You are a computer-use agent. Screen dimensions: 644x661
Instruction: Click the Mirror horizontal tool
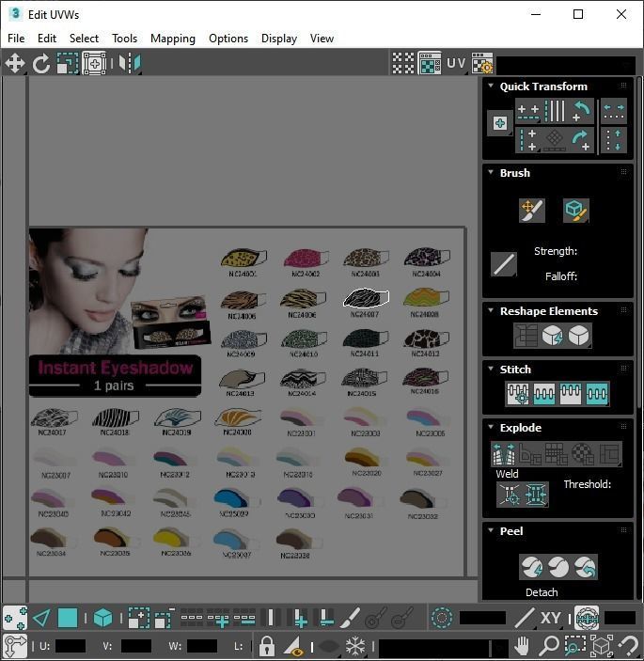coord(130,64)
